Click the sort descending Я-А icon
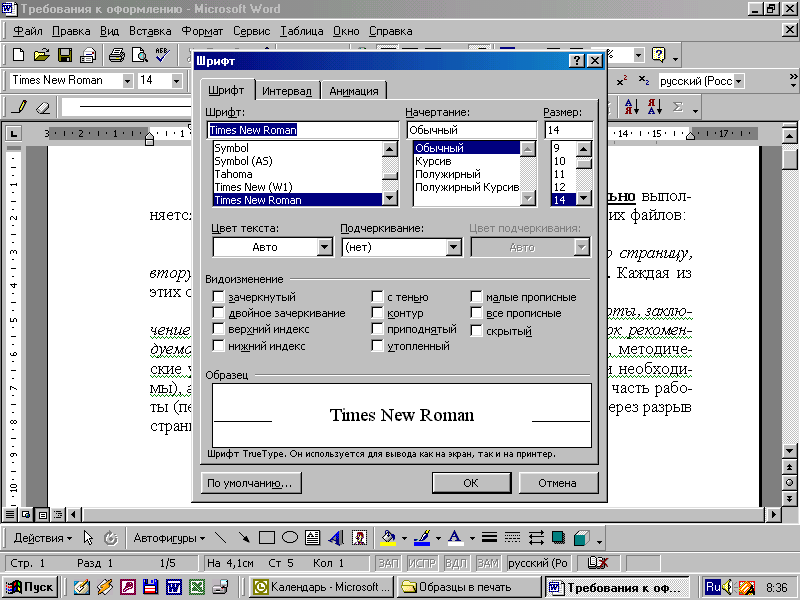Screen dimensions: 800x600 [x=655, y=107]
